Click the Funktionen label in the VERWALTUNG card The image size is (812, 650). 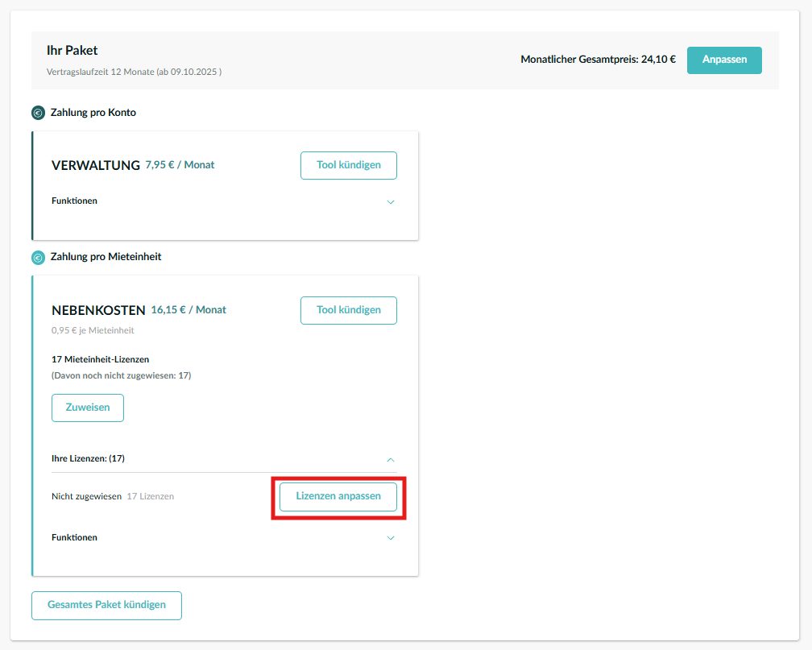coord(74,201)
